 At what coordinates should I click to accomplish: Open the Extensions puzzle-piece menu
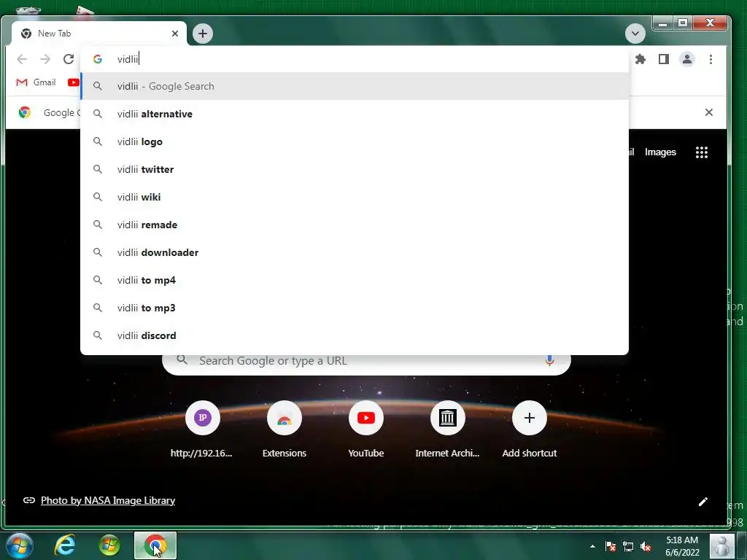point(640,59)
